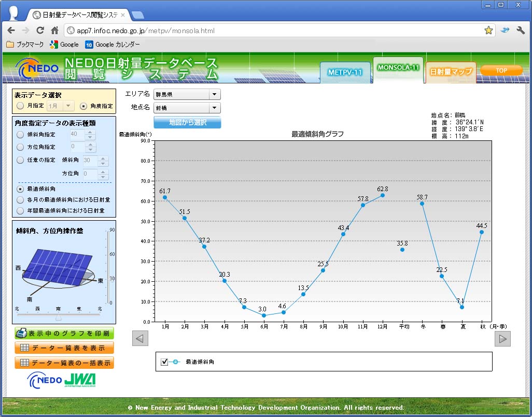Decrease 方位角指定 value 0 stepper
This screenshot has height=417, width=532.
click(90, 150)
